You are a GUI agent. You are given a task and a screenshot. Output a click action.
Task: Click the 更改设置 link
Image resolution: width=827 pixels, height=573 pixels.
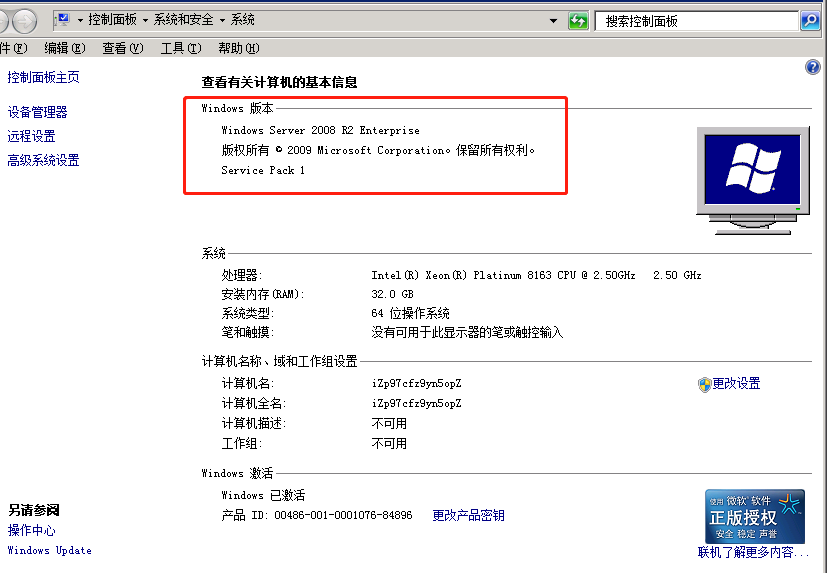736,384
